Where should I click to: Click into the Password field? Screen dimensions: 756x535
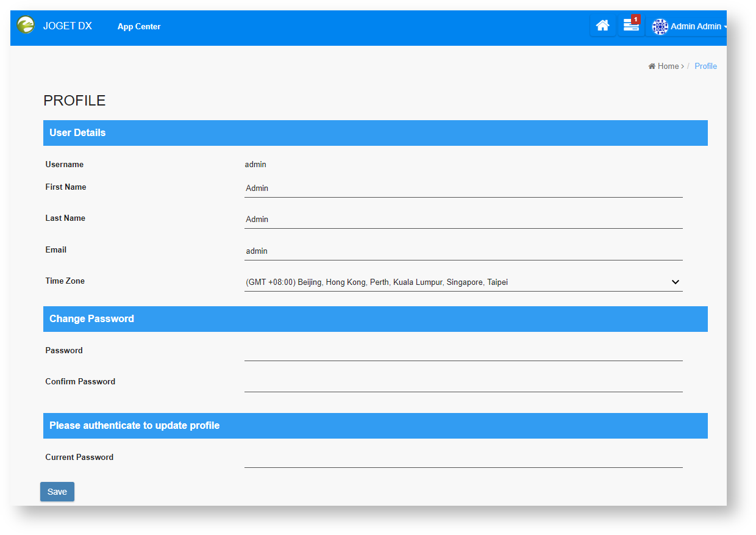click(463, 352)
